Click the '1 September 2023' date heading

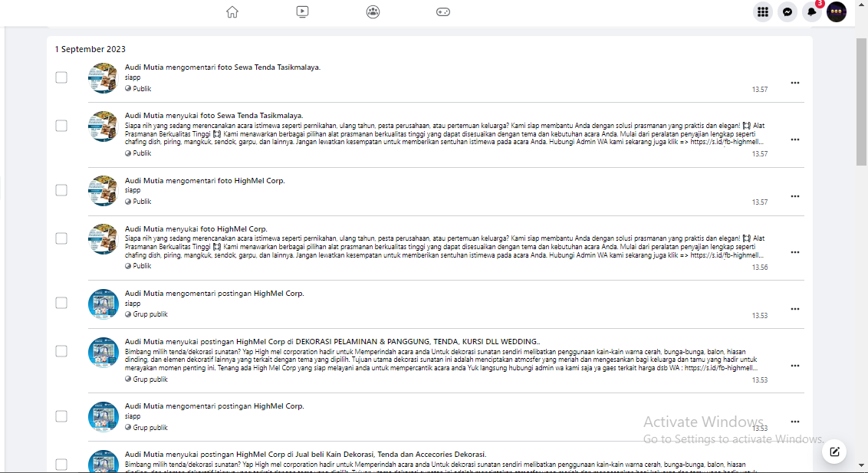[90, 49]
